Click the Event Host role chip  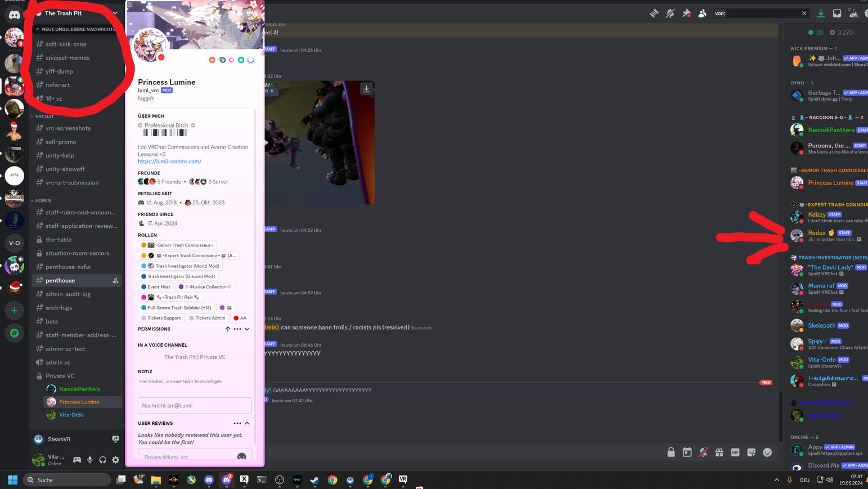click(x=155, y=287)
